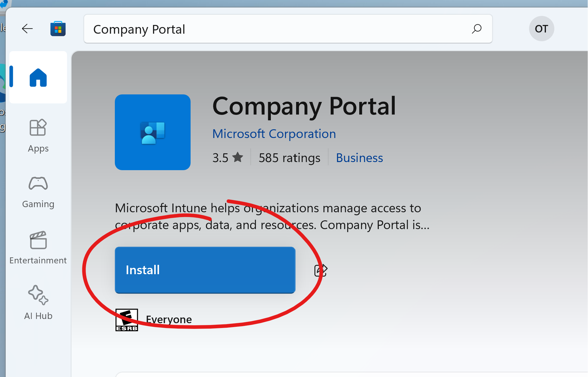Focus the Company Portal search field

pyautogui.click(x=288, y=29)
